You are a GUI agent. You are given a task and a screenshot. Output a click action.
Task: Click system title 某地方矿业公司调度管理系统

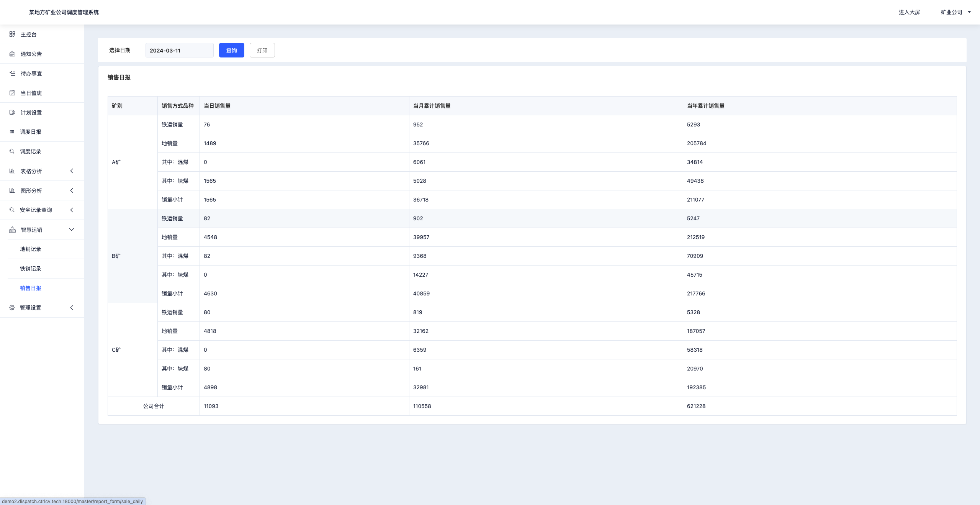(x=64, y=12)
